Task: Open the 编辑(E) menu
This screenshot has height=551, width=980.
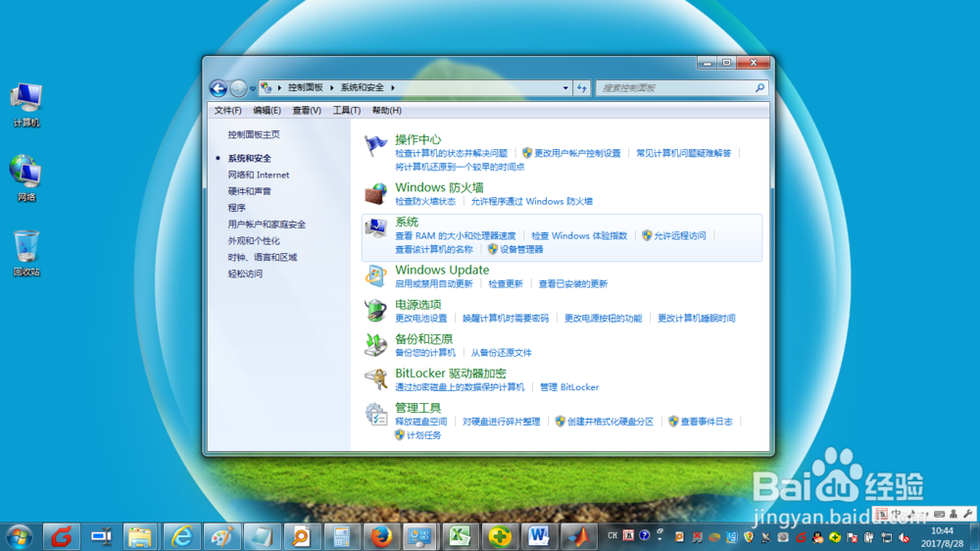Action: pyautogui.click(x=267, y=110)
